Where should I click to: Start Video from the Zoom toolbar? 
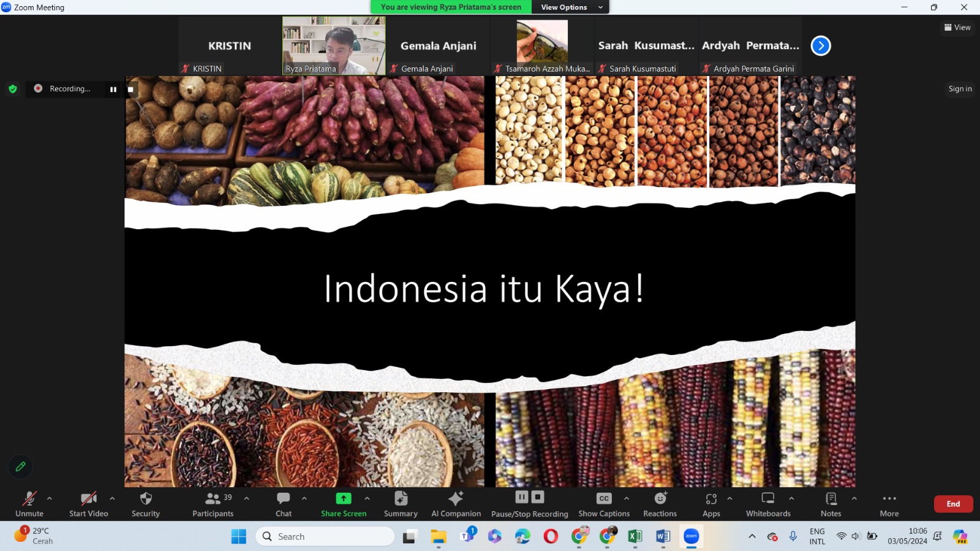pyautogui.click(x=89, y=504)
